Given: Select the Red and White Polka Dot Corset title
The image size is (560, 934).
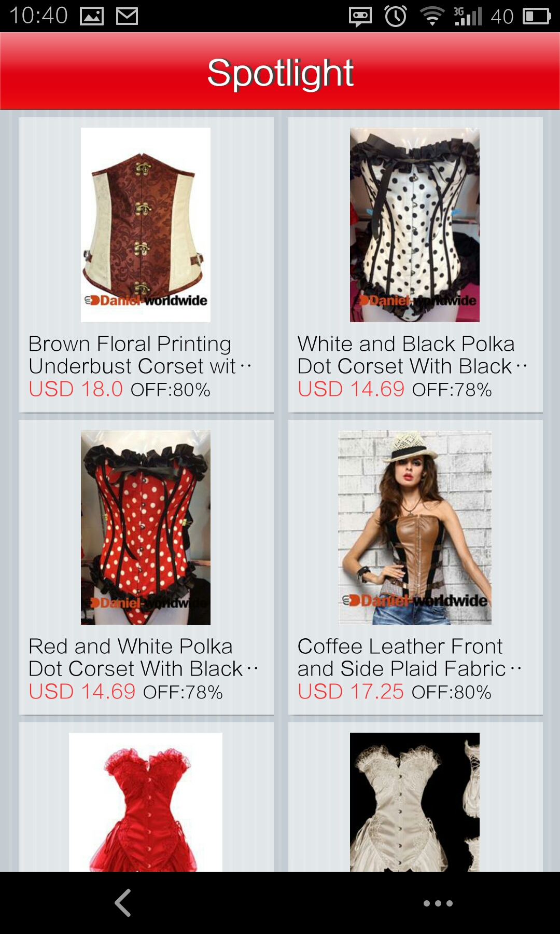Looking at the screenshot, I should coord(143,657).
